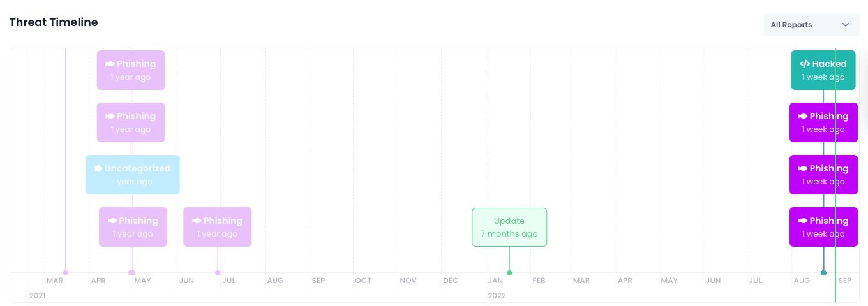Screen dimensions: 868x306
Task: Click the code icon on the Hacked card
Action: pyautogui.click(x=805, y=64)
